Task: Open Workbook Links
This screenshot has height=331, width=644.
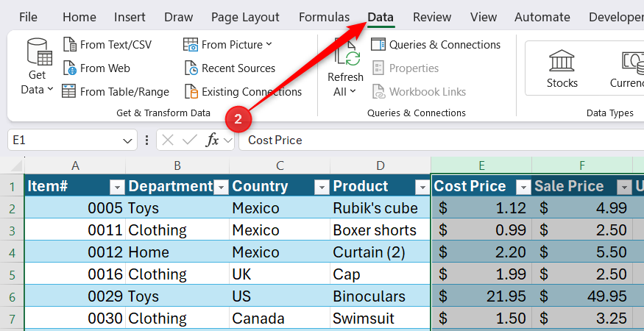Action: (419, 92)
